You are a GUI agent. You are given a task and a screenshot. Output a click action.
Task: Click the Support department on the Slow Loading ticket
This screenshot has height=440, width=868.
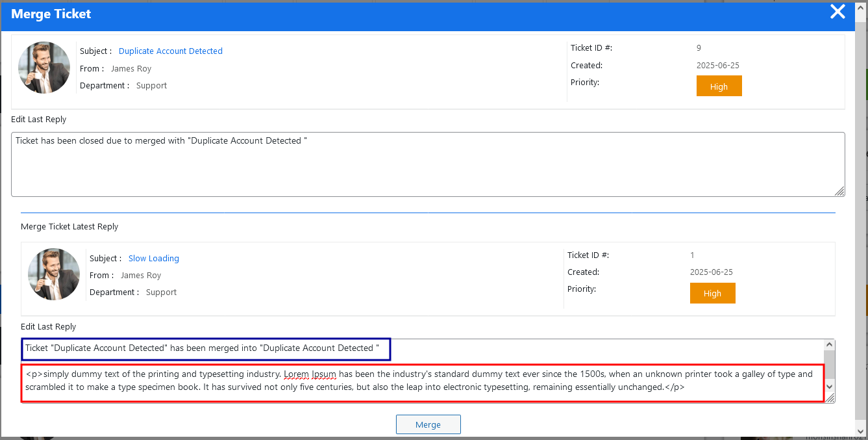161,292
